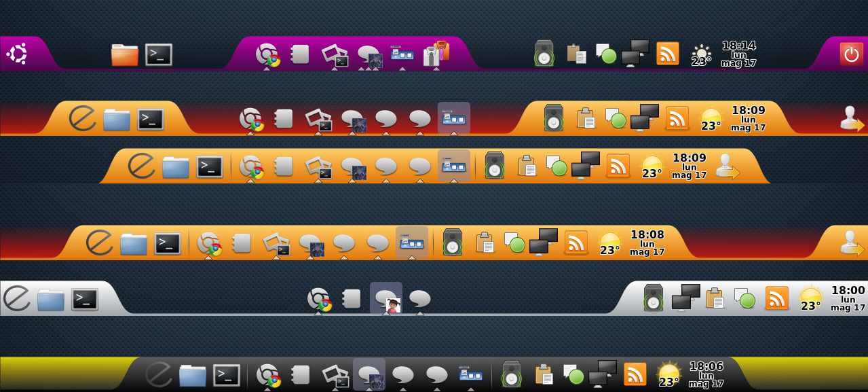Launch the terminal from the white panel
Screen dimensions: 868x392
click(x=85, y=299)
